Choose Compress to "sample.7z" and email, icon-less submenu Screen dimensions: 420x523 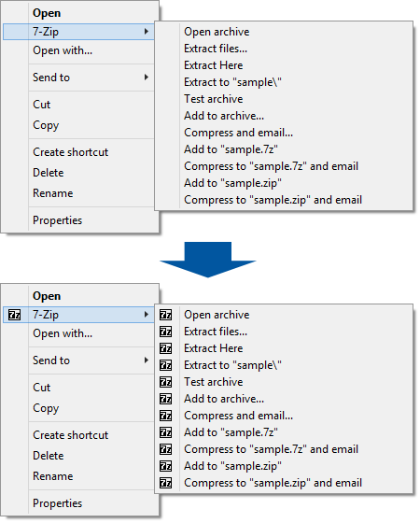271,166
